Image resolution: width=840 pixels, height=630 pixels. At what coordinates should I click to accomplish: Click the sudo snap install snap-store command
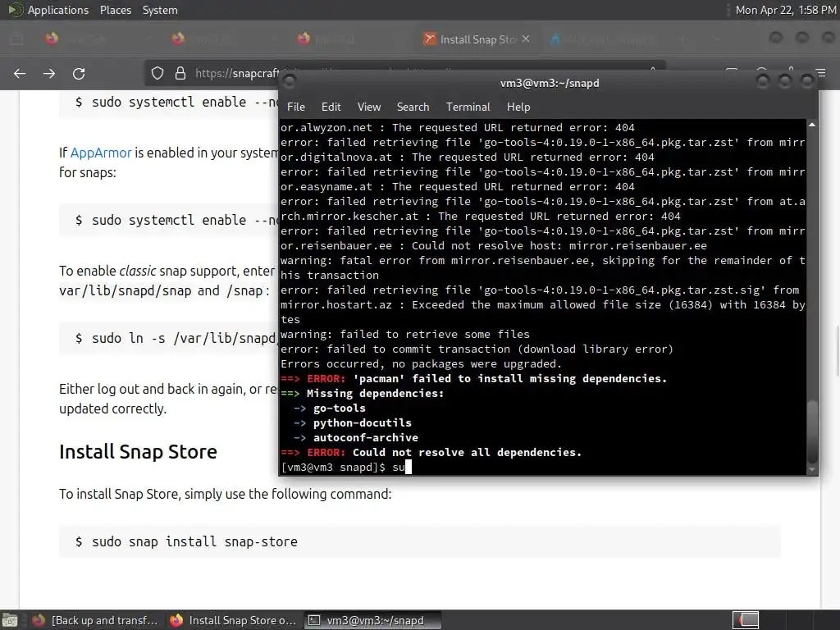pyautogui.click(x=194, y=541)
